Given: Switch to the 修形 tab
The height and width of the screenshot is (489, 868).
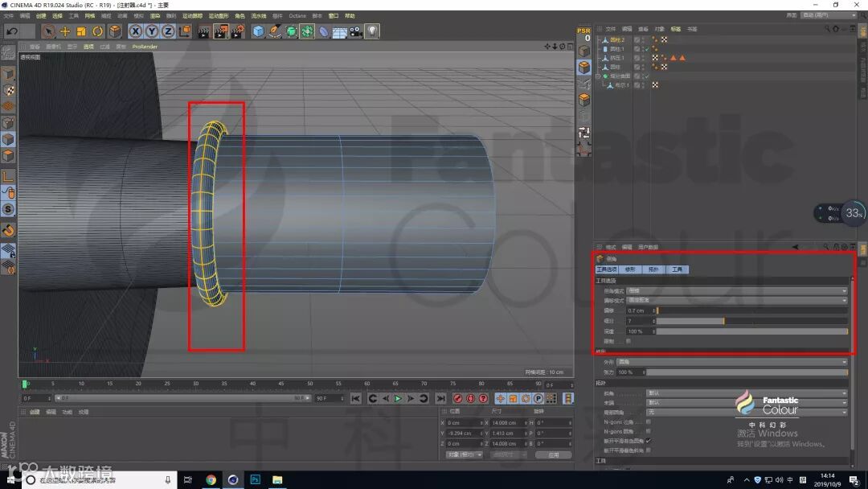Looking at the screenshot, I should coord(630,269).
